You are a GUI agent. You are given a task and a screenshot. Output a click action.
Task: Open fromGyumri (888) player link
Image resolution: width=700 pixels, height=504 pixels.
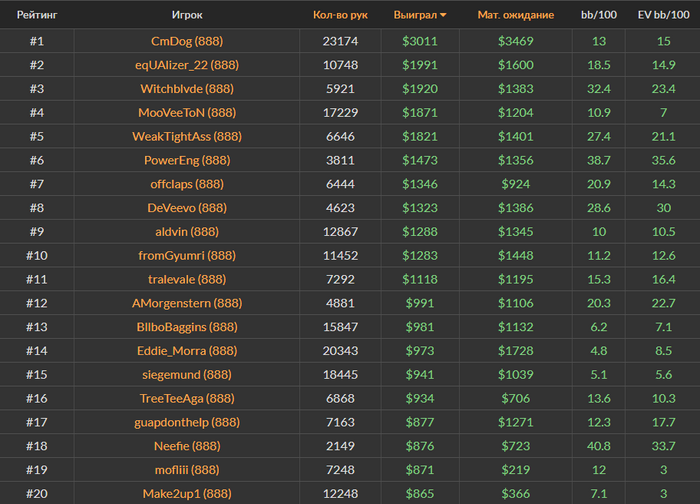click(187, 256)
